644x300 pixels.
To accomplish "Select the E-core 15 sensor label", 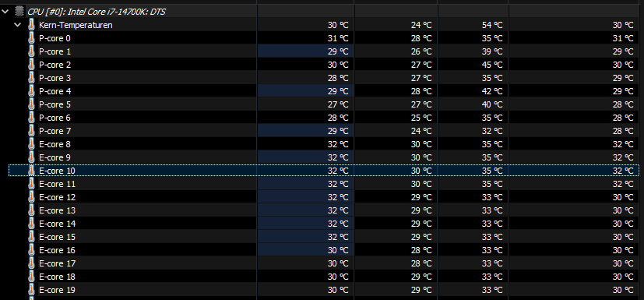I will (57, 237).
